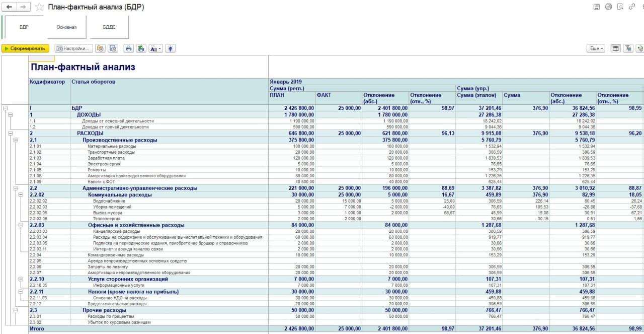This screenshot has width=644, height=334.
Task: Click the load report settings icon
Action: pyautogui.click(x=100, y=49)
